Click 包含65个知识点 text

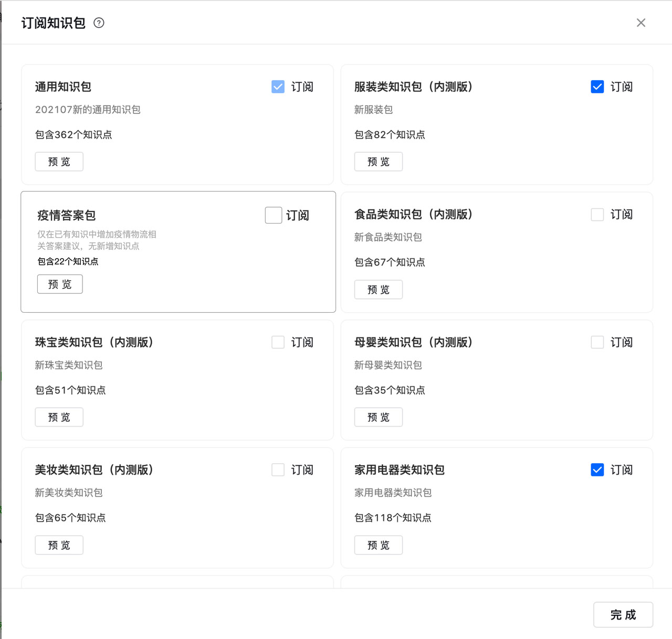(x=70, y=518)
